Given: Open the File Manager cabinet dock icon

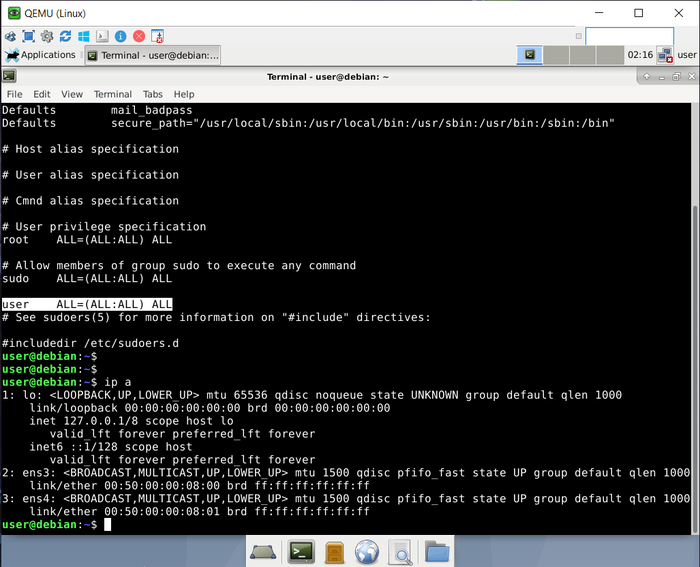Looking at the screenshot, I should (x=334, y=552).
